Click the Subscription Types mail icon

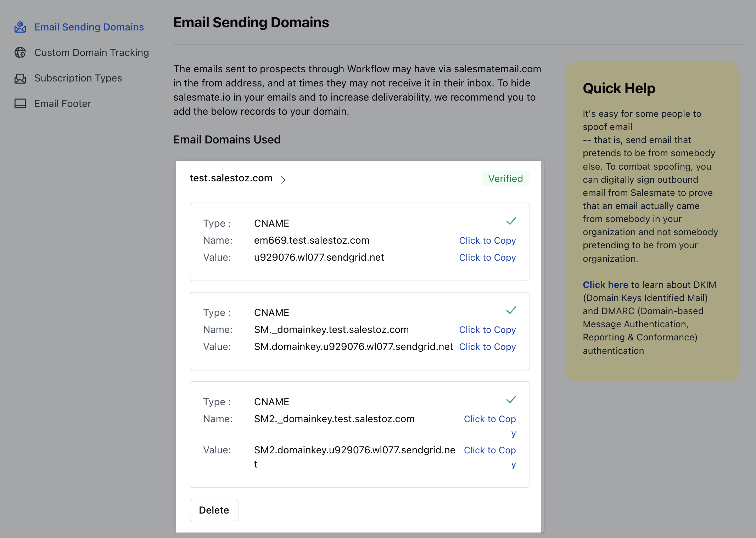(20, 78)
